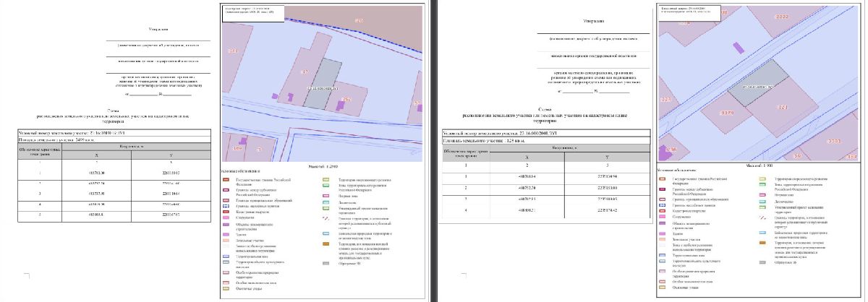868x302 pixels.
Task: Click the 'Утверждена' heading on the 3455 кв.м document
Action: tap(158, 30)
